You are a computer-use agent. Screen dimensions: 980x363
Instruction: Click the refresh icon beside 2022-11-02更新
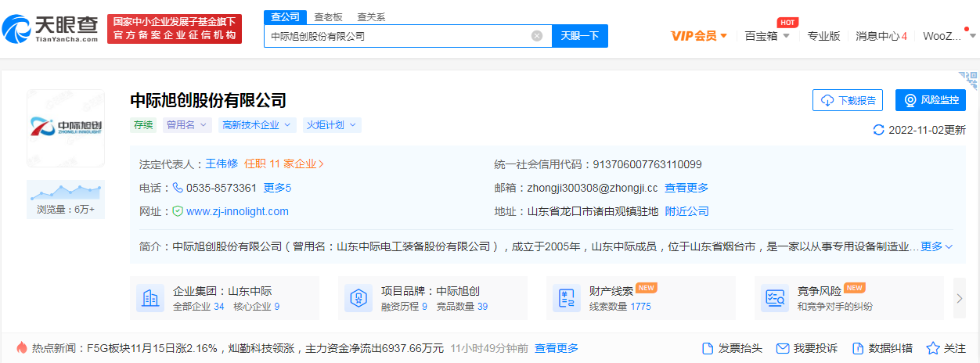878,130
